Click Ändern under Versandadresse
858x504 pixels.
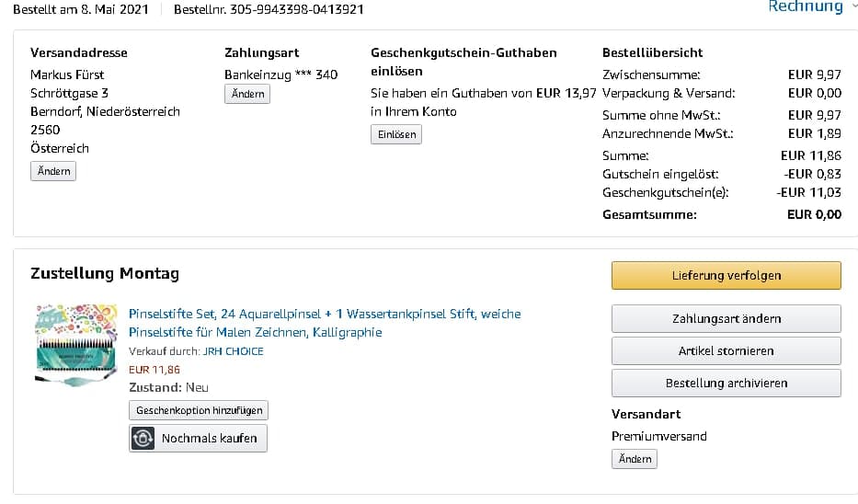click(53, 171)
